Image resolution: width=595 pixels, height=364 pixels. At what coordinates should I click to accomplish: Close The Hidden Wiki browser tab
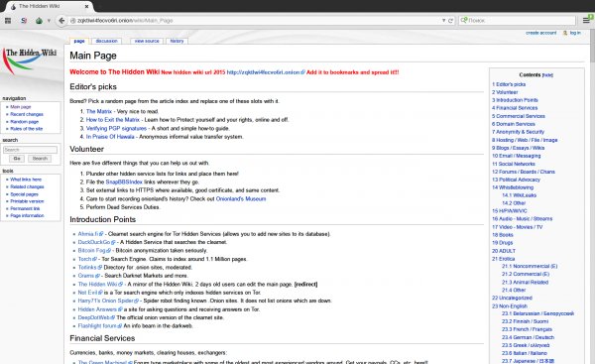(x=86, y=7)
